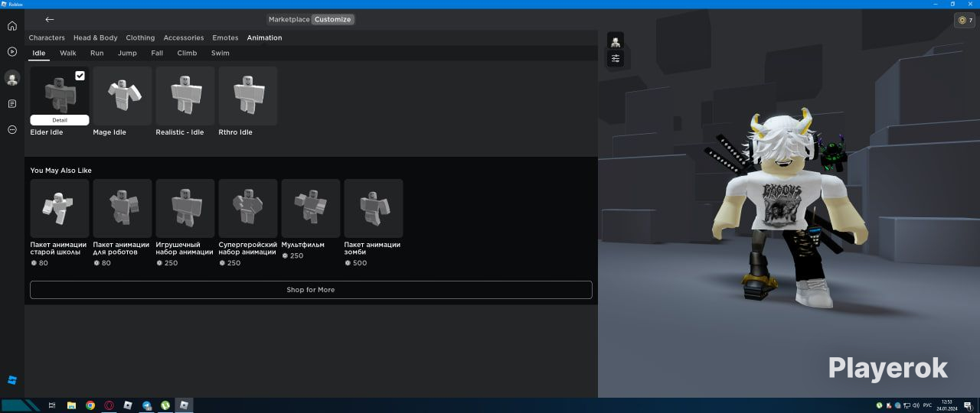Click the Shop for More button

click(x=311, y=290)
